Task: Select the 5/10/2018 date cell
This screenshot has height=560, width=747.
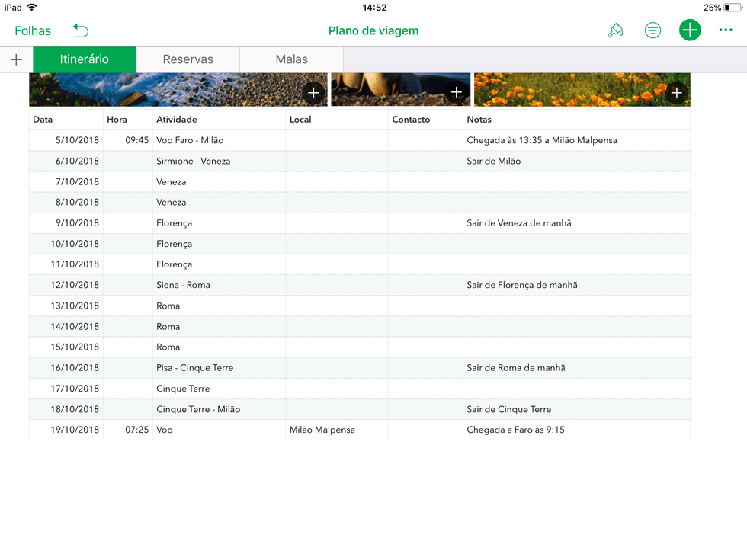Action: pyautogui.click(x=66, y=140)
